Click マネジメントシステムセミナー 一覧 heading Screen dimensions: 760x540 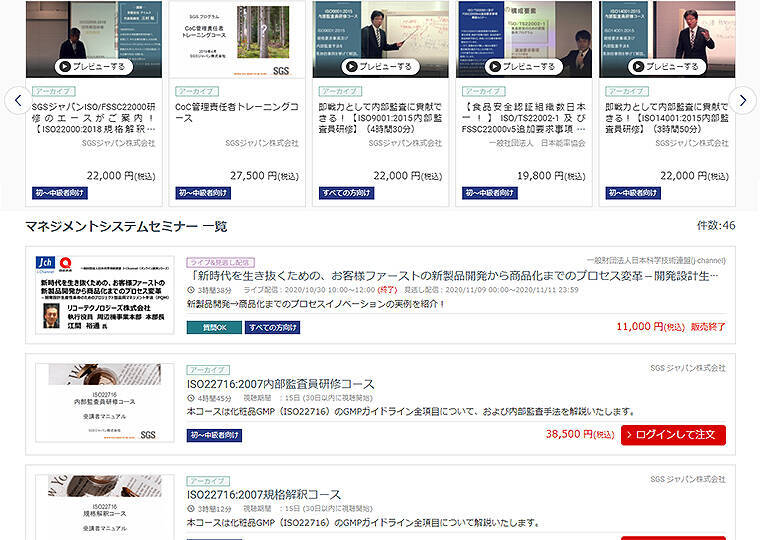pos(126,226)
